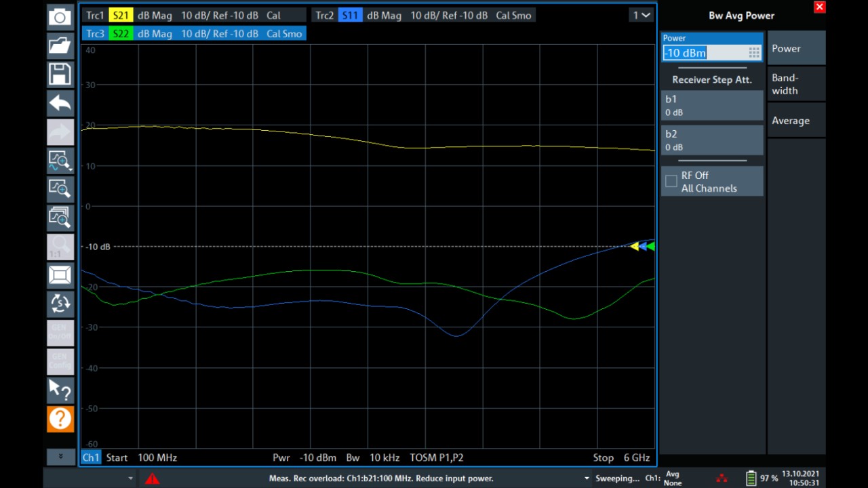Viewport: 868px width, 488px height.
Task: Click Start 100 MHz in channel bar
Action: (x=141, y=457)
